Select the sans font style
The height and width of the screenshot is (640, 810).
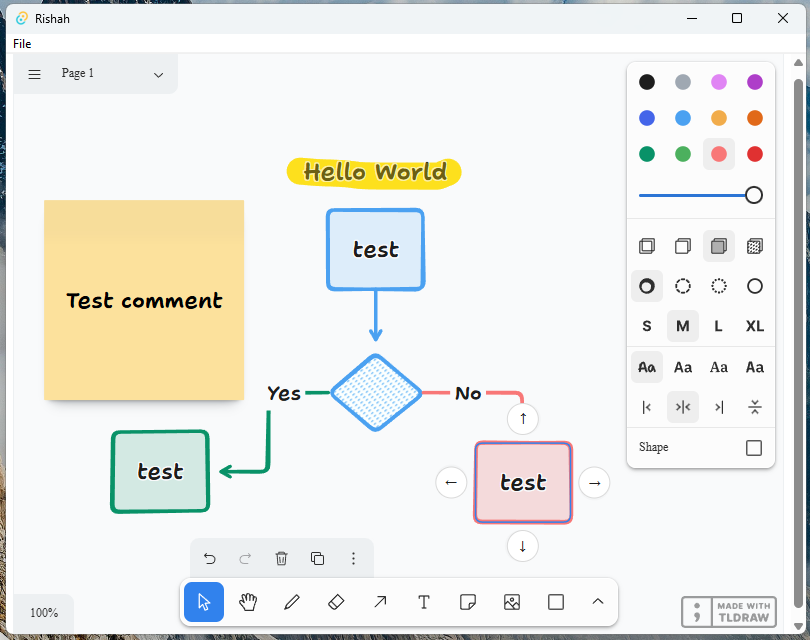tap(683, 367)
